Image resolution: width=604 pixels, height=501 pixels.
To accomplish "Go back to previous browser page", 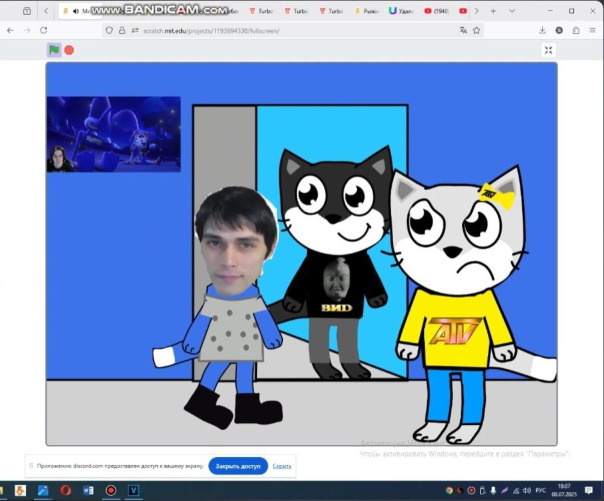I will coord(10,30).
